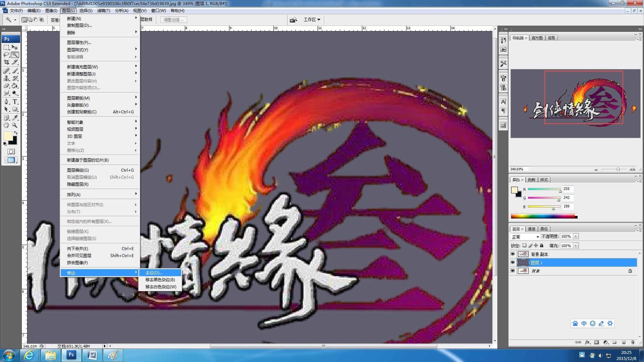Activate the Zoom tool in toolbox
The width and height of the screenshot is (644, 362).
click(15, 125)
